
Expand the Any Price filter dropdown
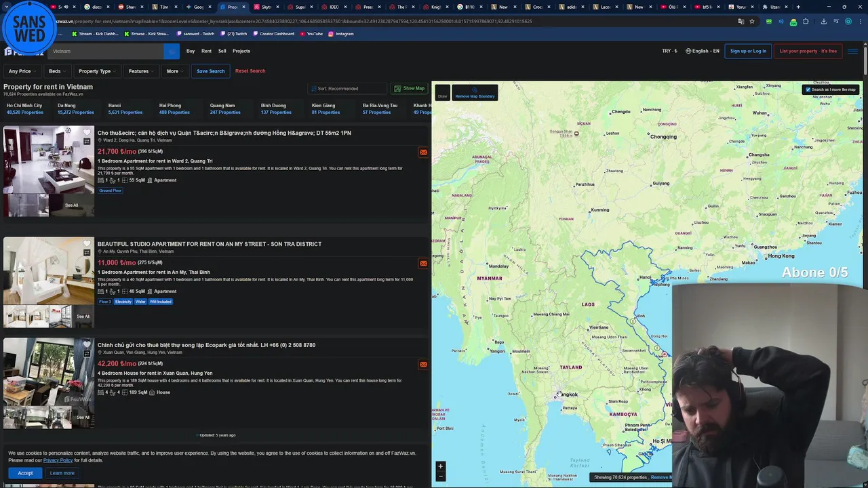(22, 71)
